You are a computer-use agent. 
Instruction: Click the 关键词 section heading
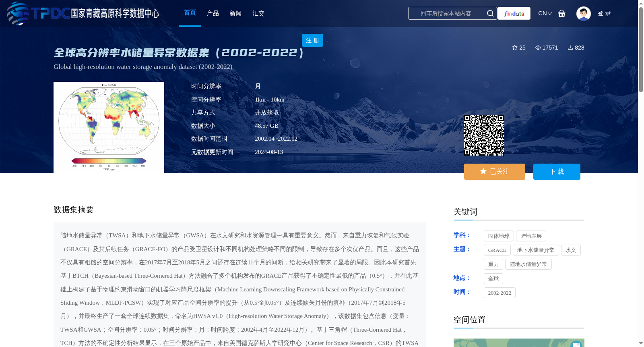tap(465, 212)
